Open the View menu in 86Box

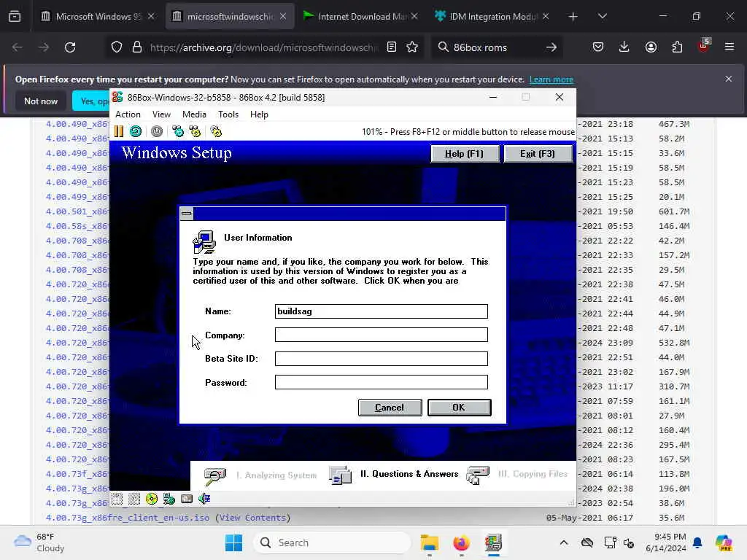[161, 114]
